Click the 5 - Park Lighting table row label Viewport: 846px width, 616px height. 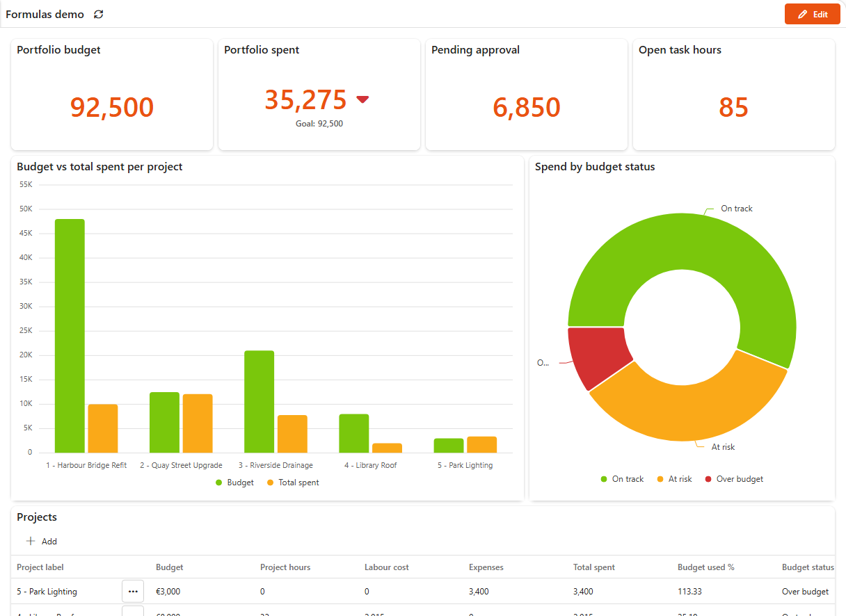47,592
